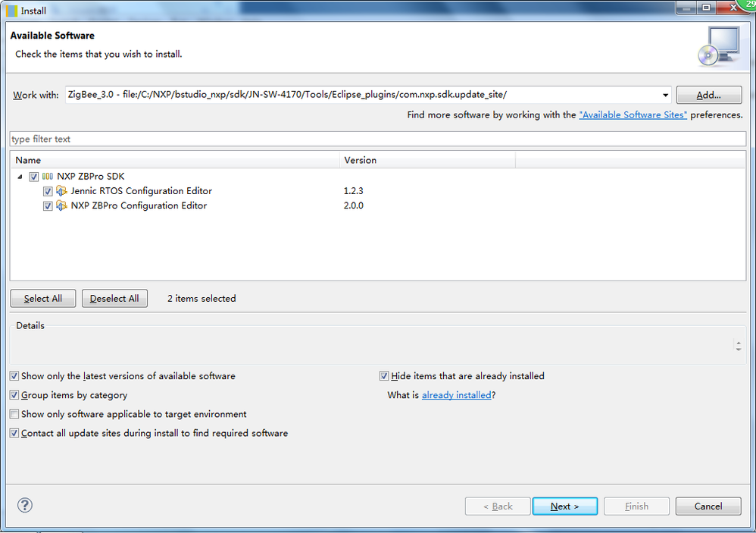Click the Install window title icon
The height and width of the screenshot is (533, 756).
[11, 11]
